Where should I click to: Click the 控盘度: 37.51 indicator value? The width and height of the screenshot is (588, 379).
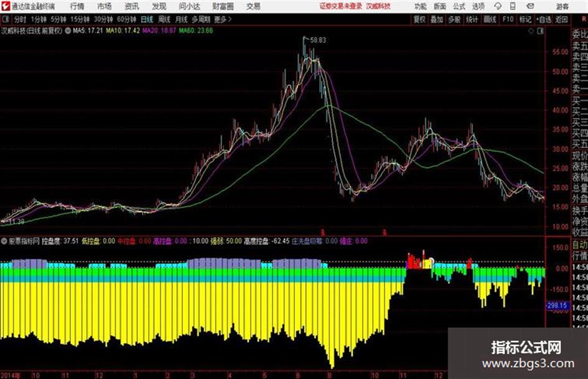click(60, 241)
